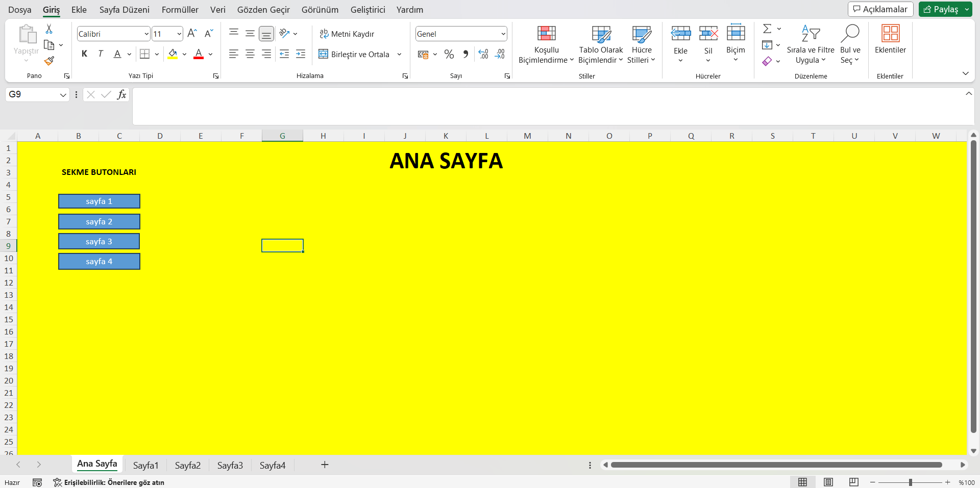The height and width of the screenshot is (488, 980).
Task: Toggle italic T formatting
Action: [x=101, y=54]
